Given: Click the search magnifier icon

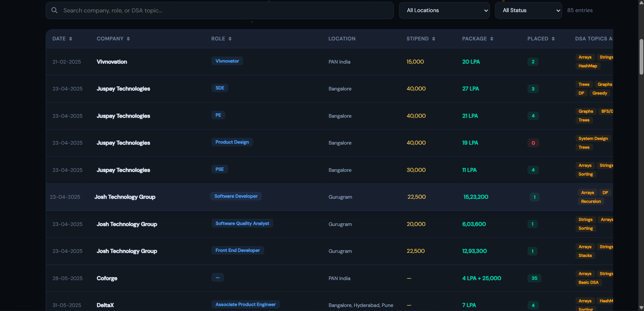Looking at the screenshot, I should tap(54, 10).
